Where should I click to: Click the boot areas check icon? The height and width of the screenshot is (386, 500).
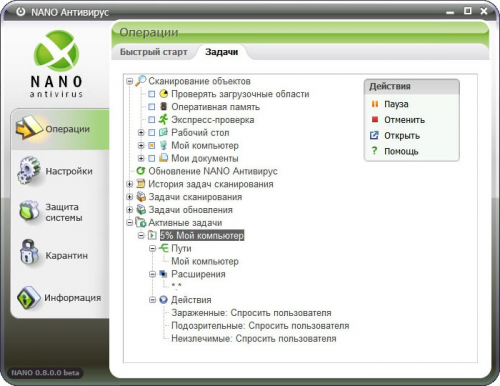click(163, 94)
